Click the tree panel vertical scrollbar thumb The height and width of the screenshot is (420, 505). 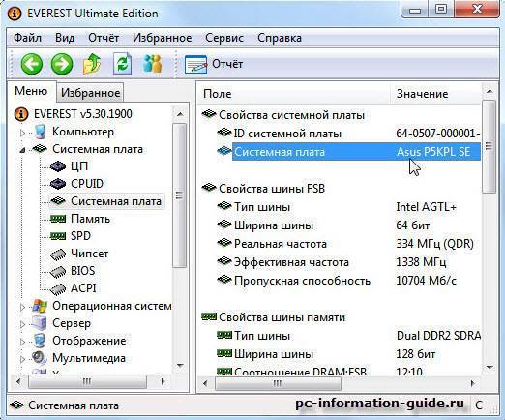click(180, 195)
